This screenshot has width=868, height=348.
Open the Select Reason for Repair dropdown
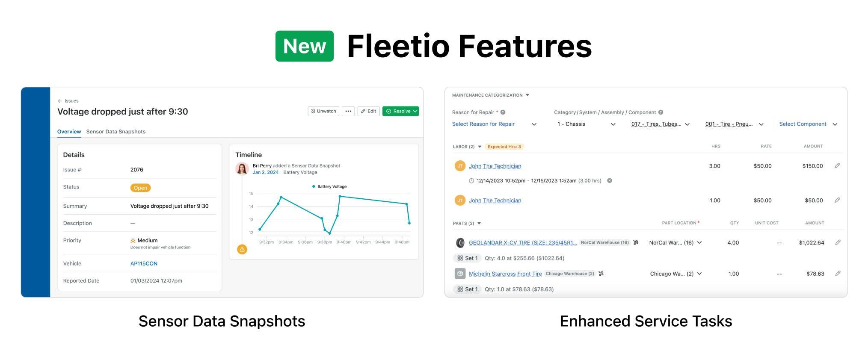[494, 124]
